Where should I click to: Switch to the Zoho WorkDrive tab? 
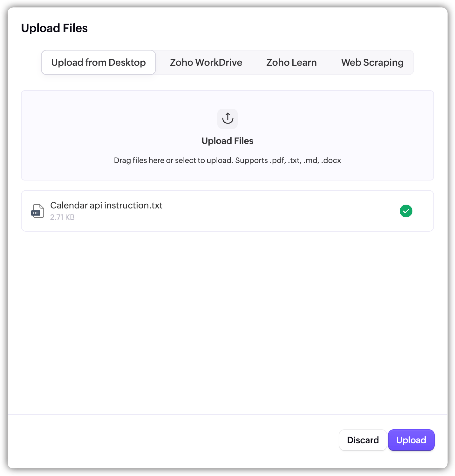click(x=206, y=63)
